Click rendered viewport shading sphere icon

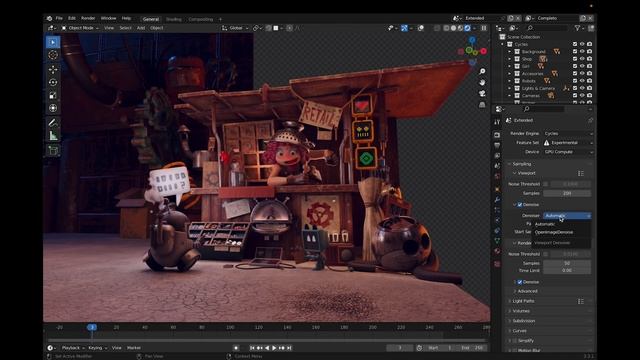click(467, 28)
